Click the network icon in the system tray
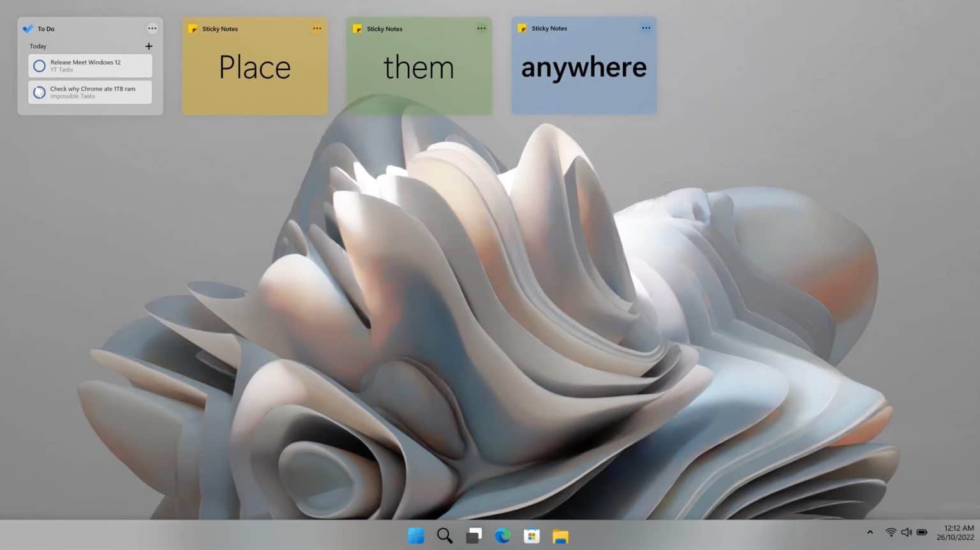 [x=890, y=531]
